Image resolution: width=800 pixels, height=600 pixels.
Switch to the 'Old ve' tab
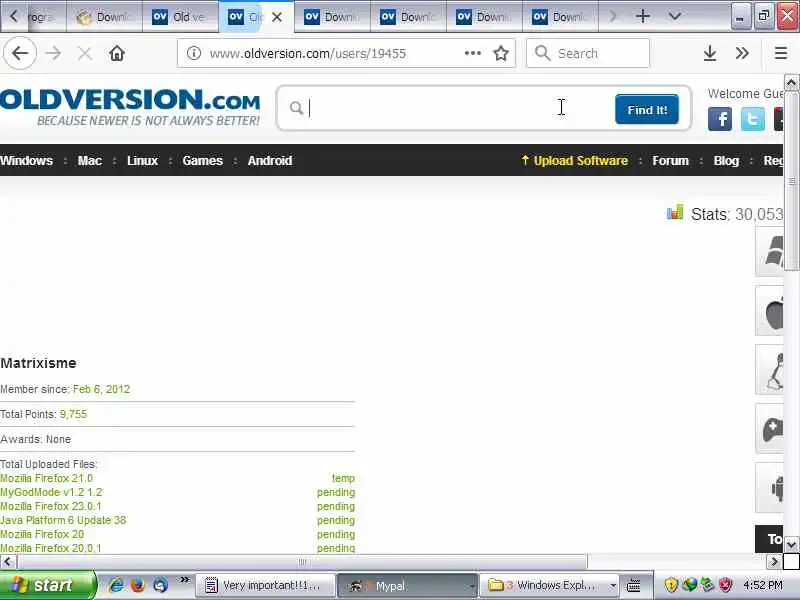click(x=181, y=17)
